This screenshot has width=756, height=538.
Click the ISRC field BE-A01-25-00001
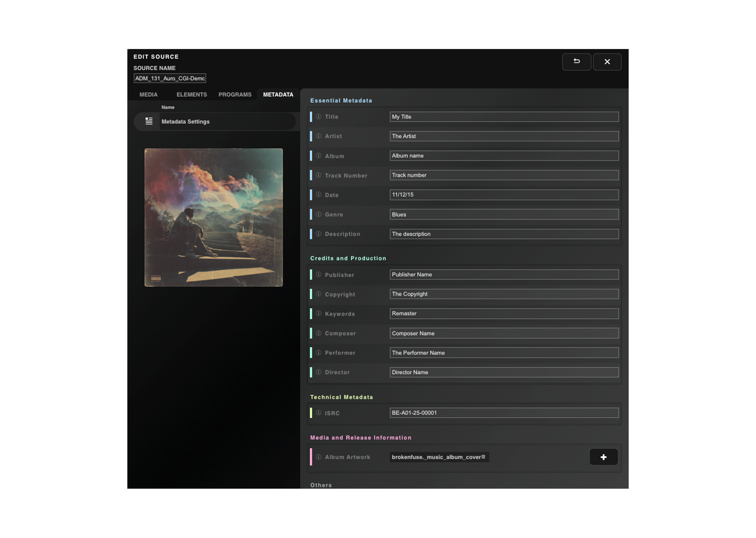pyautogui.click(x=504, y=412)
